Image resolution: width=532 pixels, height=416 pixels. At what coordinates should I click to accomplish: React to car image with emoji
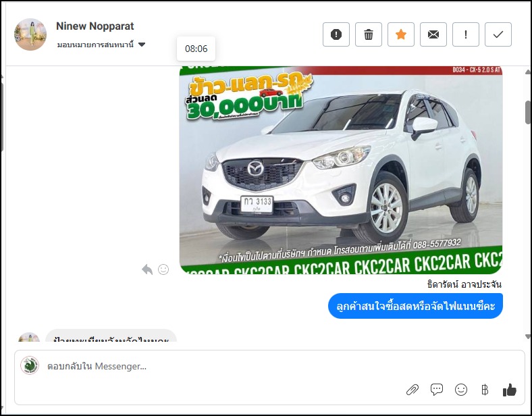(x=163, y=269)
